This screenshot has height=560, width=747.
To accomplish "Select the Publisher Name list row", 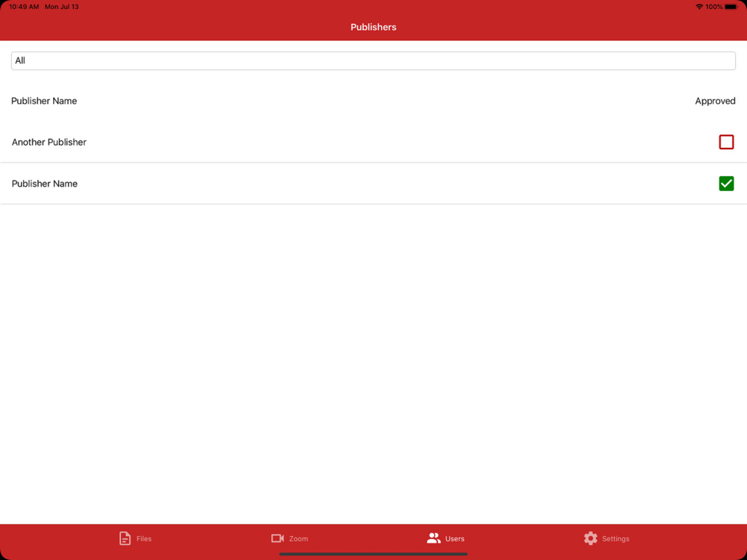I will (373, 184).
